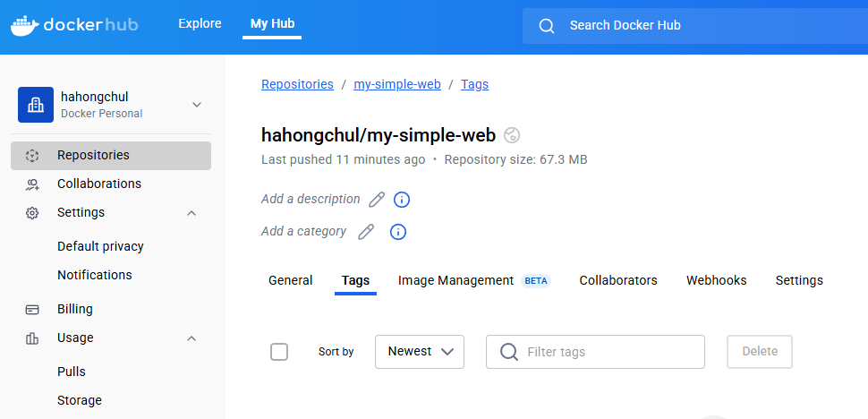
Task: Click the Last pushed 11 minutes ago text
Action: point(344,160)
